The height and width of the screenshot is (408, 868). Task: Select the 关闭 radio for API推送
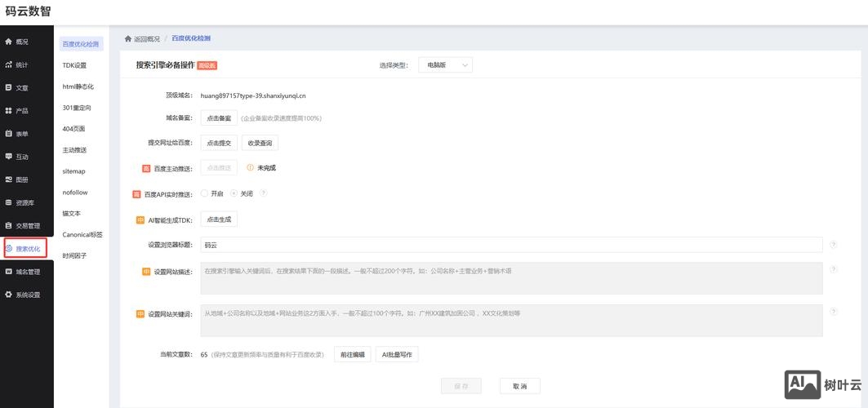coord(234,193)
